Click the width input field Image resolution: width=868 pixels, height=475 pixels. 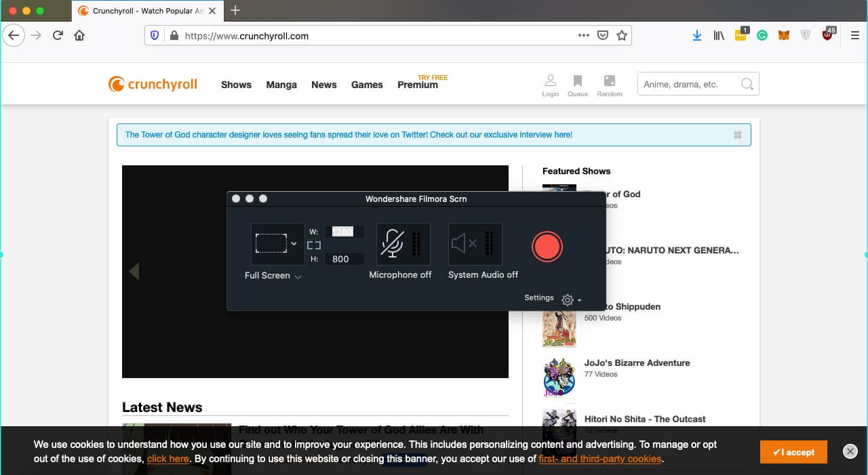[x=344, y=232]
